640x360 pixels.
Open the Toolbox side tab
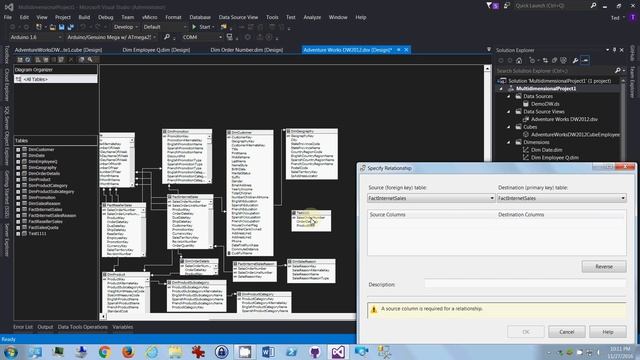(x=7, y=54)
